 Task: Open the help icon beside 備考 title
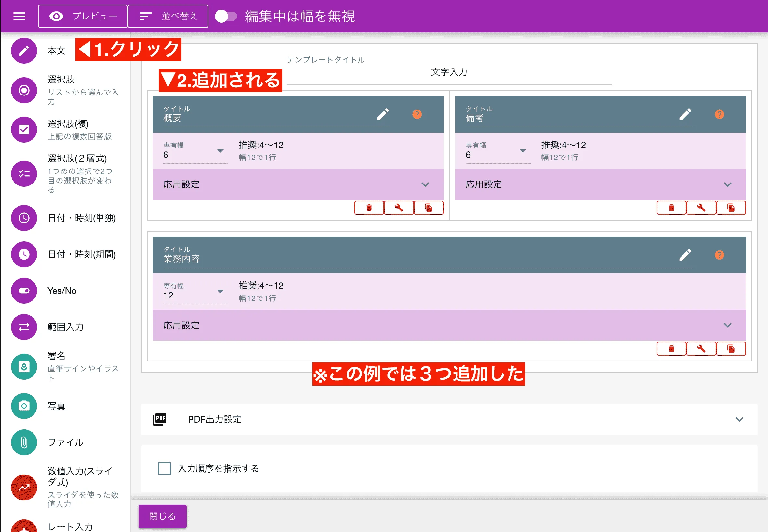[x=720, y=114]
